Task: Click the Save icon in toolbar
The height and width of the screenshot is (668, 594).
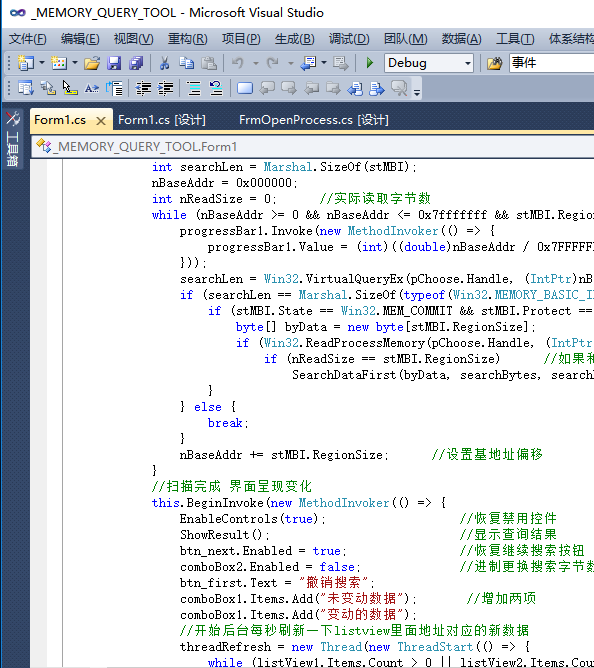Action: (x=114, y=63)
